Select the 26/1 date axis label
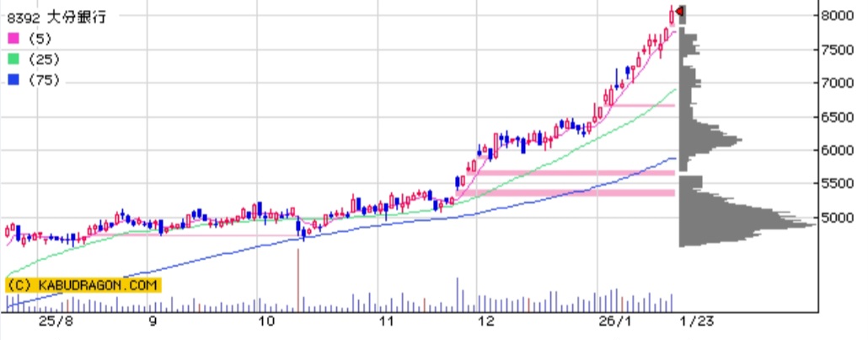868x340 pixels. pos(608,322)
